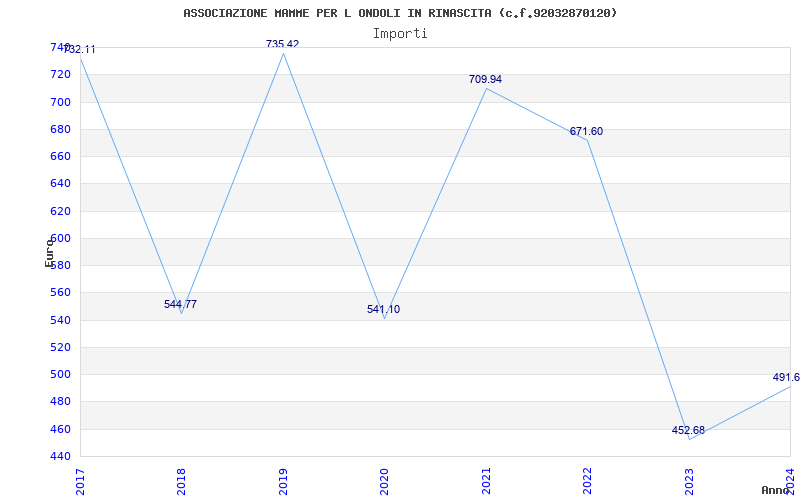Select the 709.94 data label
The width and height of the screenshot is (800, 500).
pos(485,79)
